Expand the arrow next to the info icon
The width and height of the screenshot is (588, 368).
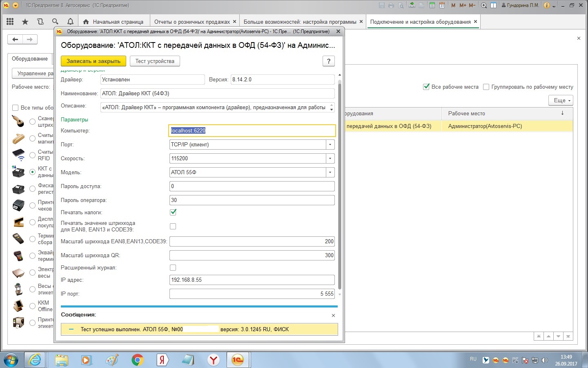pyautogui.click(x=554, y=6)
